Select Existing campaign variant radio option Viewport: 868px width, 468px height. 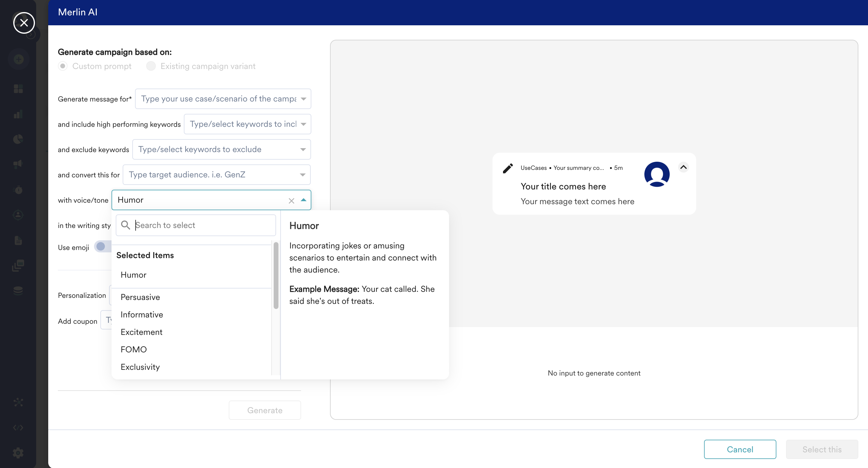pyautogui.click(x=151, y=66)
